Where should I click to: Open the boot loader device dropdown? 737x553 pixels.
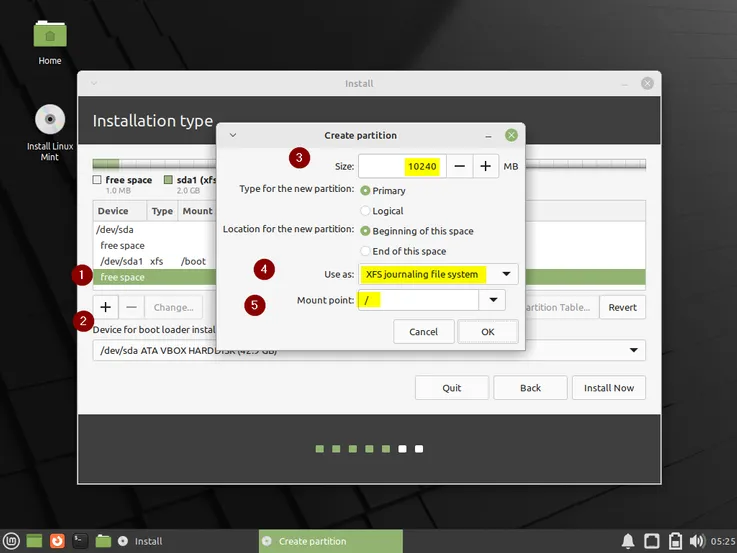point(369,350)
